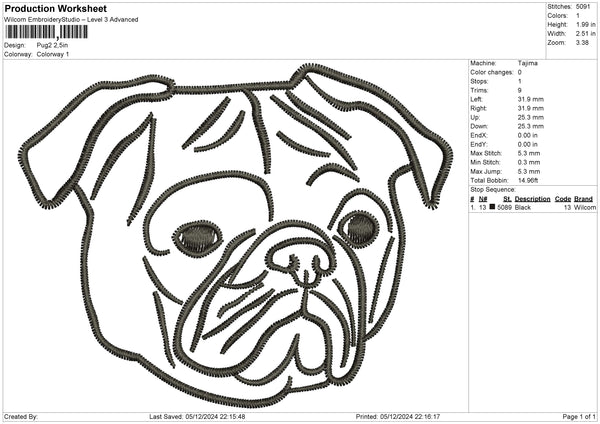Click the 'Design:' label

click(x=15, y=45)
